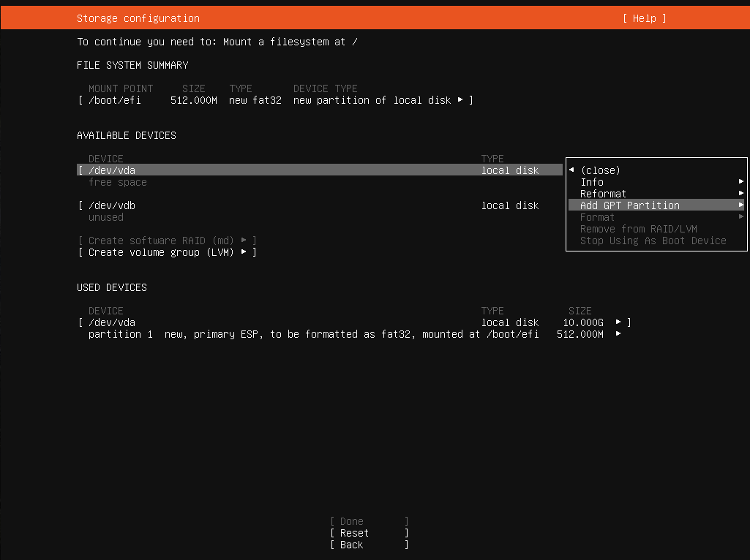Image resolution: width=750 pixels, height=560 pixels.
Task: Expand arrow beside /boot/efi file system entry
Action: click(x=460, y=100)
